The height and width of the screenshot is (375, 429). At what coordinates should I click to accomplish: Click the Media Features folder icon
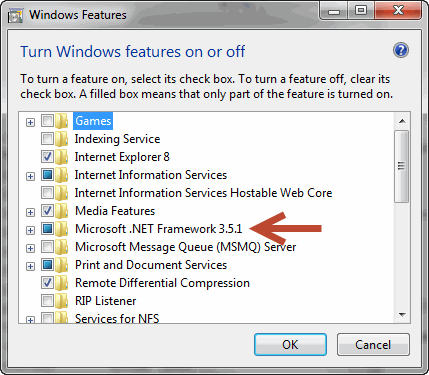click(62, 211)
